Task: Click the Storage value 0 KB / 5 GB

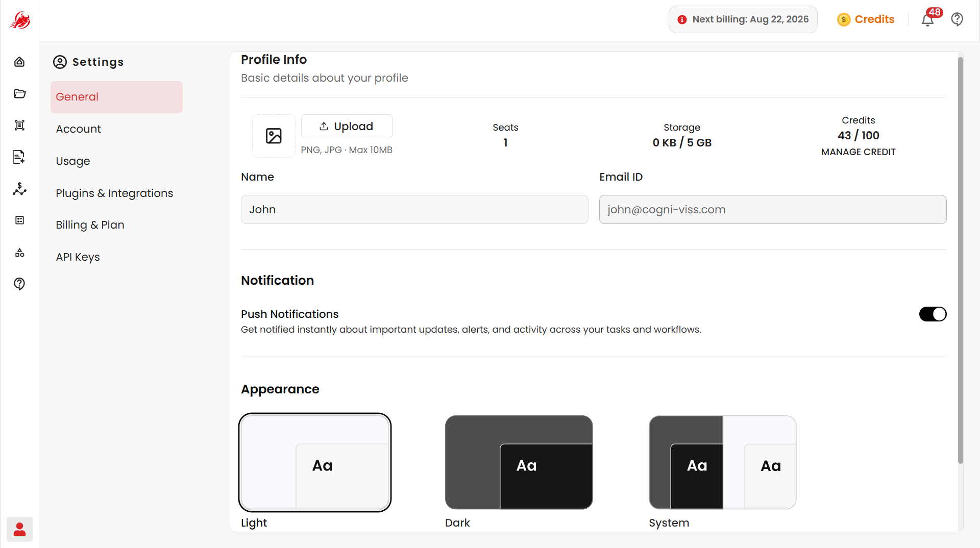Action: click(x=682, y=143)
